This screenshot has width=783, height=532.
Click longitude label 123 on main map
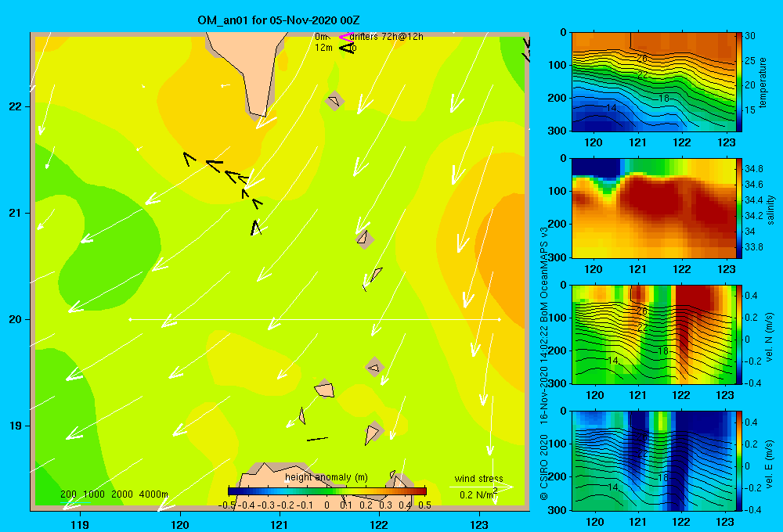click(x=479, y=524)
